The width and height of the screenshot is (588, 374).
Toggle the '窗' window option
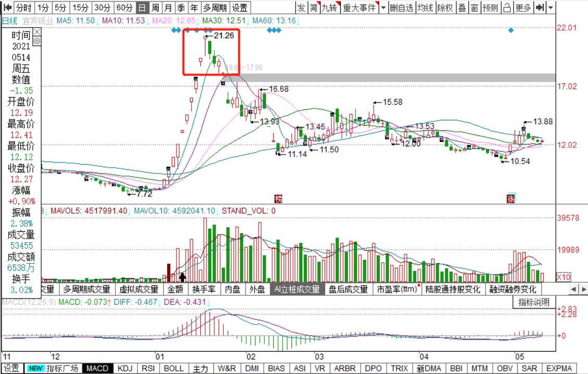point(475,7)
